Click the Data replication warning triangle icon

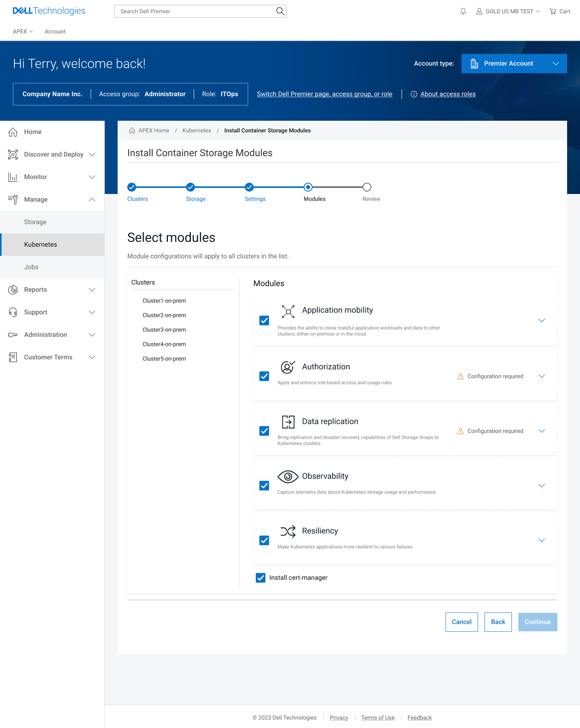point(460,431)
